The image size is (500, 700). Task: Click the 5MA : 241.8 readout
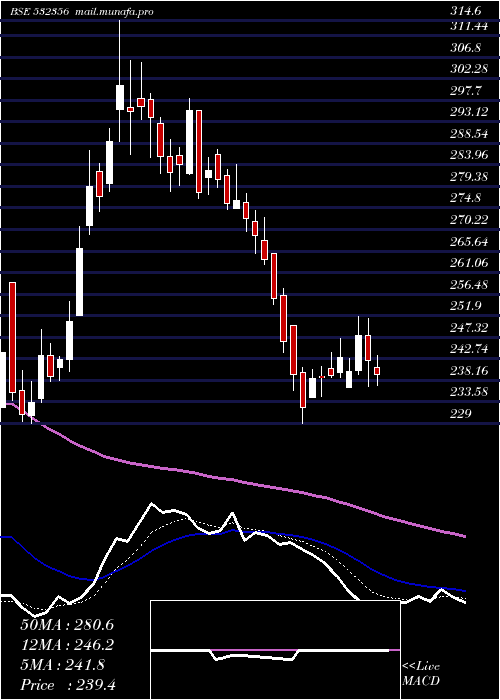coord(62,665)
